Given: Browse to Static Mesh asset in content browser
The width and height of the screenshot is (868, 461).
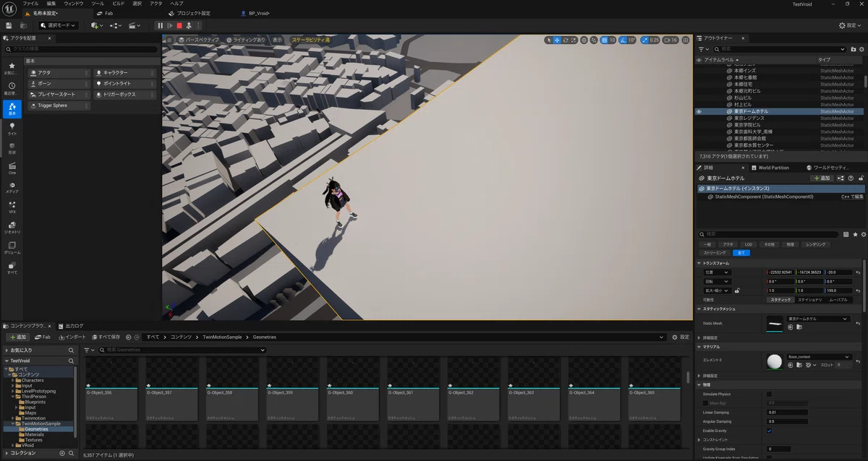Looking at the screenshot, I should (x=799, y=327).
